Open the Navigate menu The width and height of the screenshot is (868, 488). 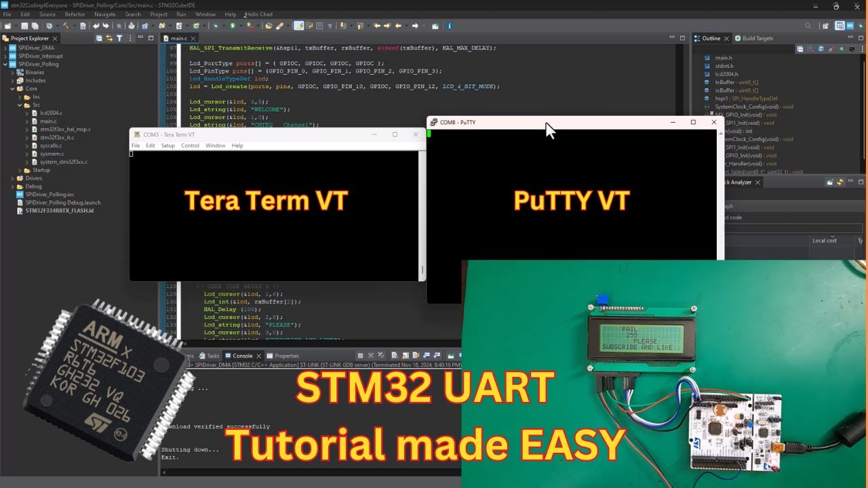coord(105,14)
